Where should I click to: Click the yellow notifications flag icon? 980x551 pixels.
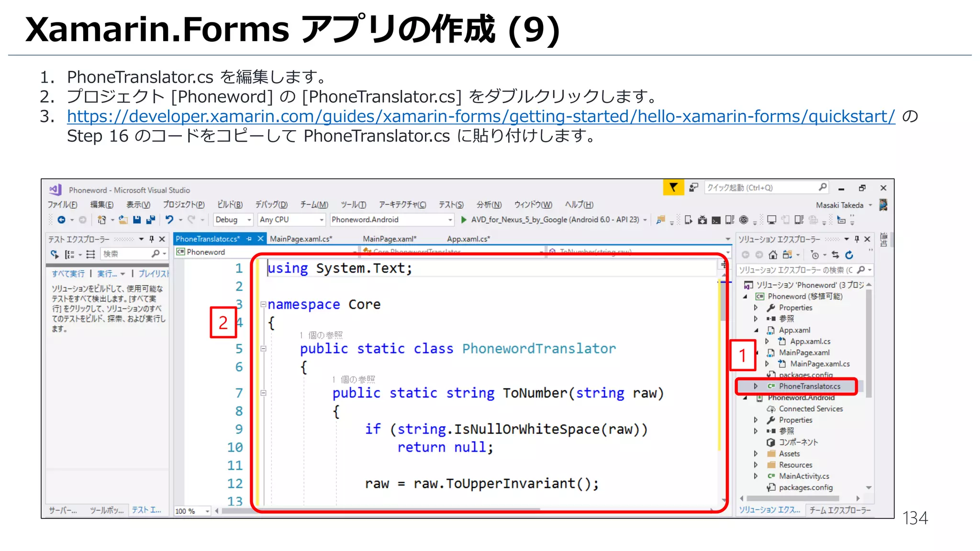[x=673, y=187]
